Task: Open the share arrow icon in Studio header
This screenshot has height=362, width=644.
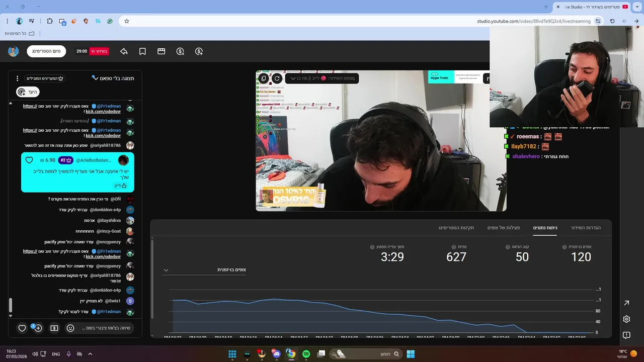Action: pos(124,51)
